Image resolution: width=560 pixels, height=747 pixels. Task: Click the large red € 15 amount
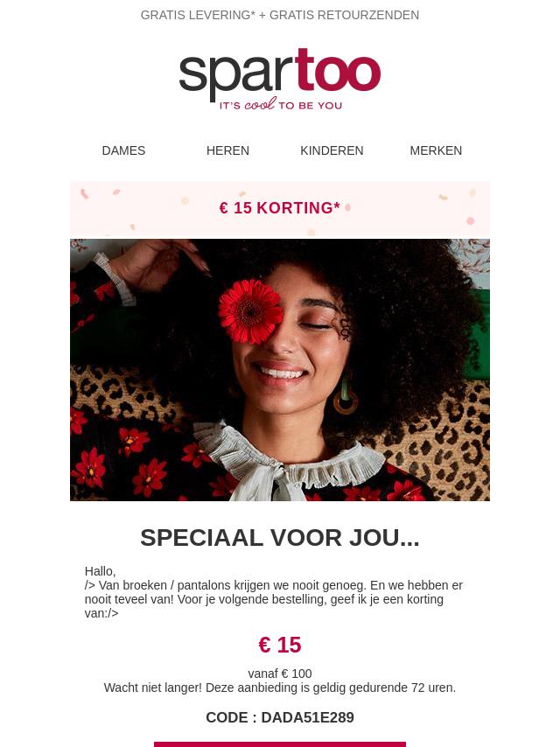pyautogui.click(x=280, y=645)
